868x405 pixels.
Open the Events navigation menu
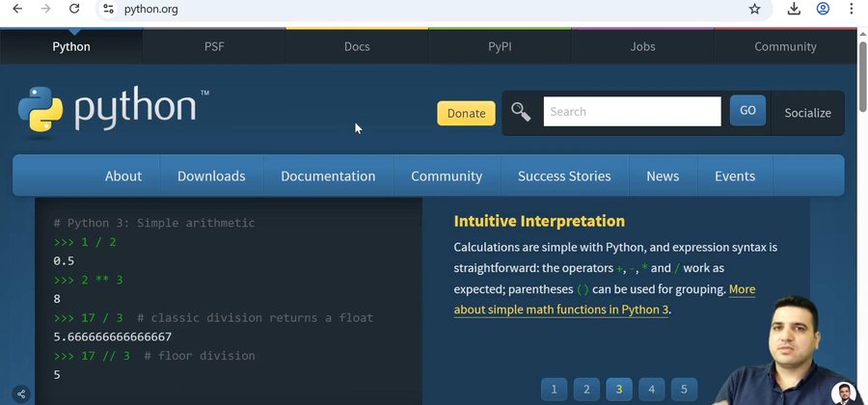point(735,175)
